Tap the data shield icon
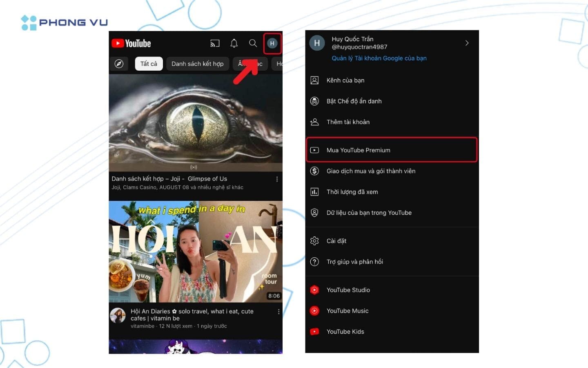Image resolution: width=588 pixels, height=368 pixels. pyautogui.click(x=314, y=213)
